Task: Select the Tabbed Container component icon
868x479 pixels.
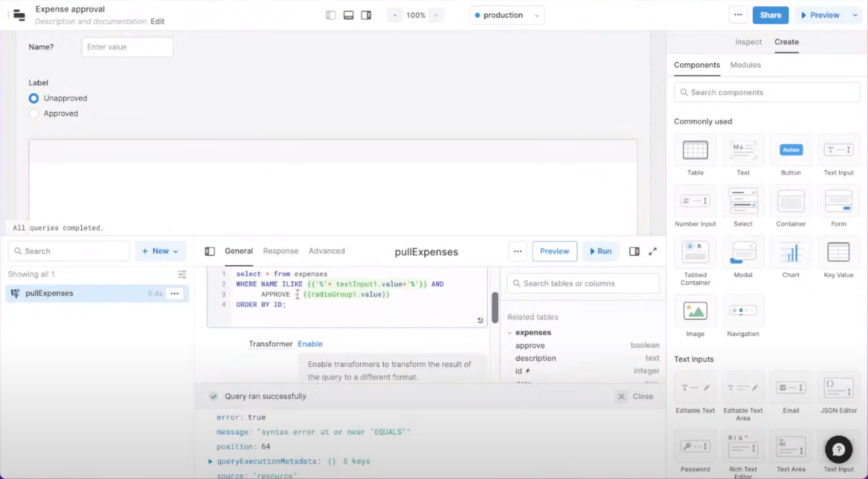Action: [x=695, y=252]
